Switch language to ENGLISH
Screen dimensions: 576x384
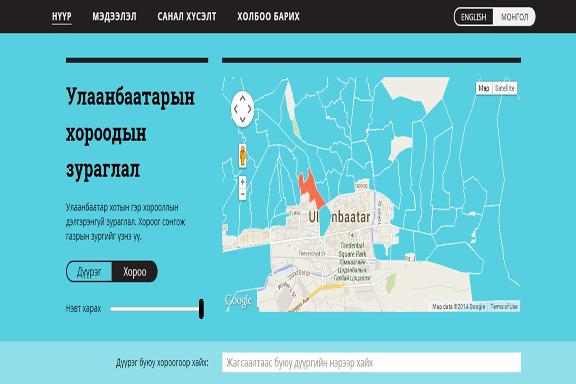pos(474,17)
